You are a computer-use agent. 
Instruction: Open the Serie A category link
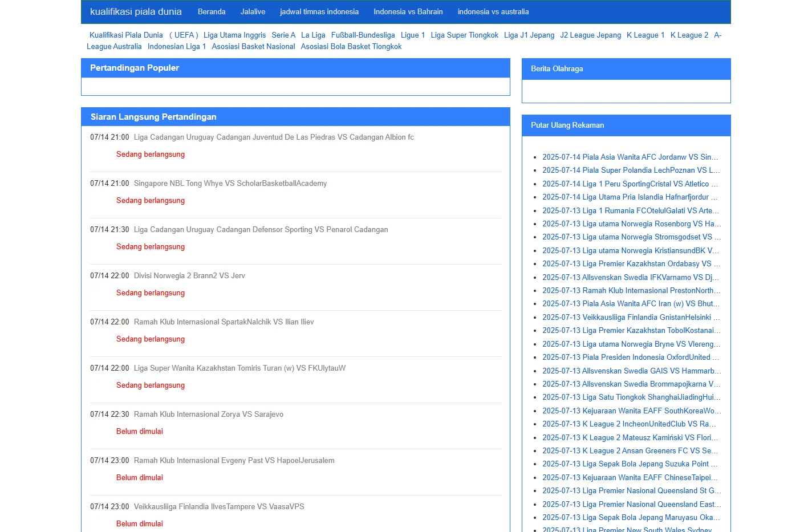[283, 35]
